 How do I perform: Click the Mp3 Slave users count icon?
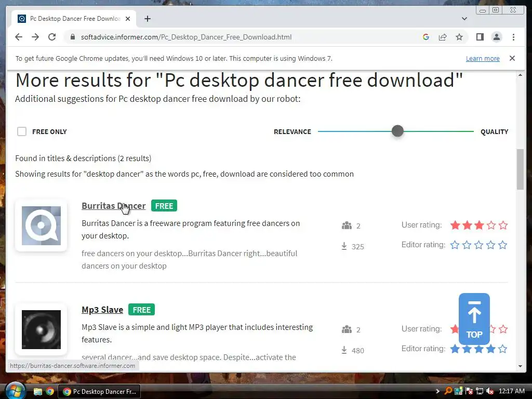pyautogui.click(x=347, y=329)
